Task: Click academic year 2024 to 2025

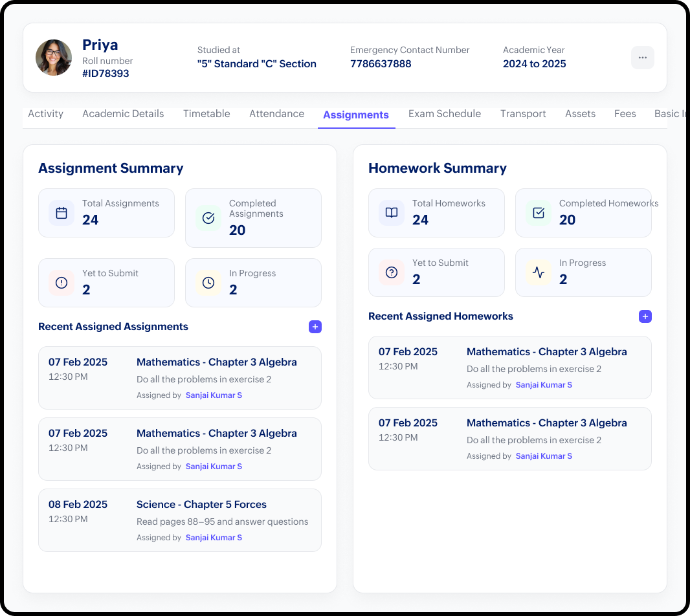Action: coord(534,64)
